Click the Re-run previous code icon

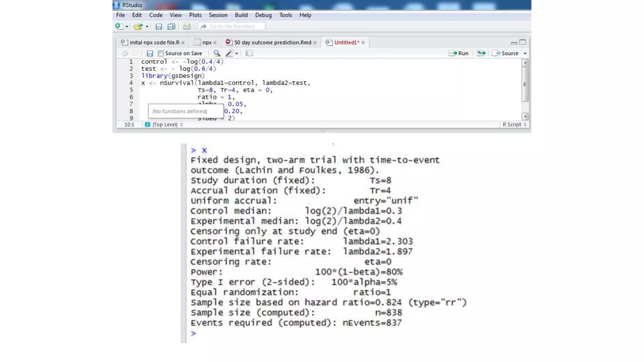[481, 53]
